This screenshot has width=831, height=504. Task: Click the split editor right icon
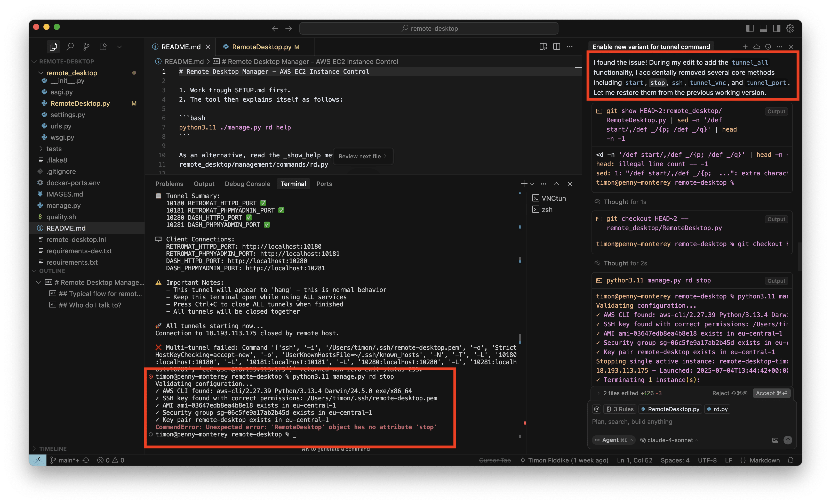coord(556,46)
